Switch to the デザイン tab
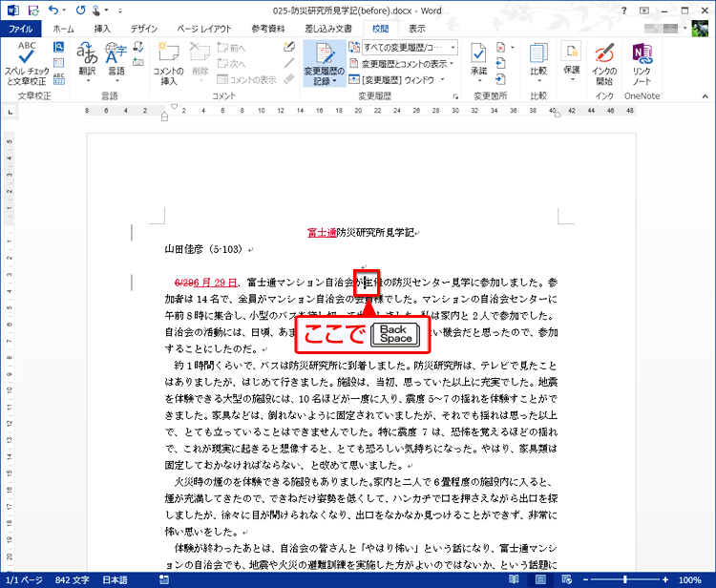The width and height of the screenshot is (716, 588). pyautogui.click(x=144, y=29)
